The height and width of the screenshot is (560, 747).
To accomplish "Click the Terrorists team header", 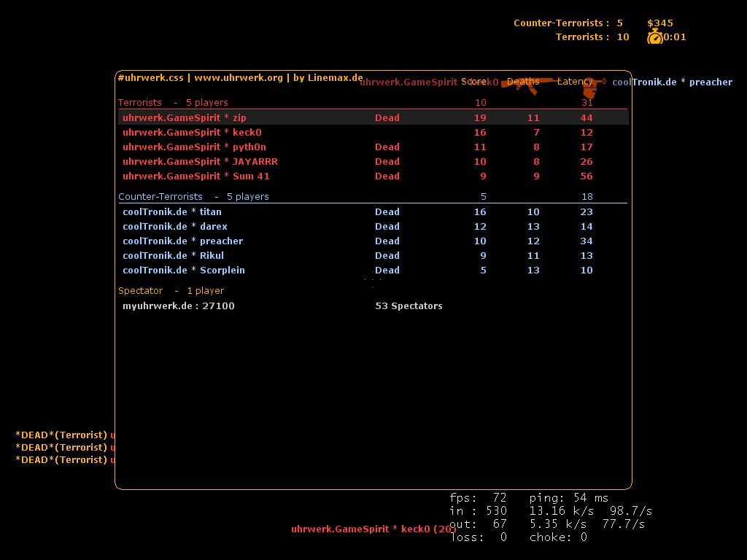I will coord(173,103).
